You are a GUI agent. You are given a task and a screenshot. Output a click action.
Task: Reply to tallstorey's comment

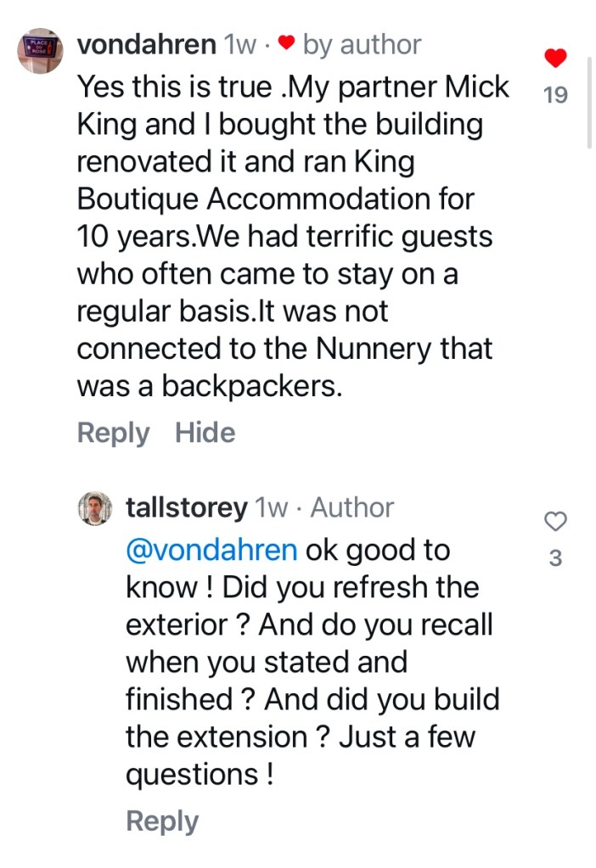(x=161, y=820)
